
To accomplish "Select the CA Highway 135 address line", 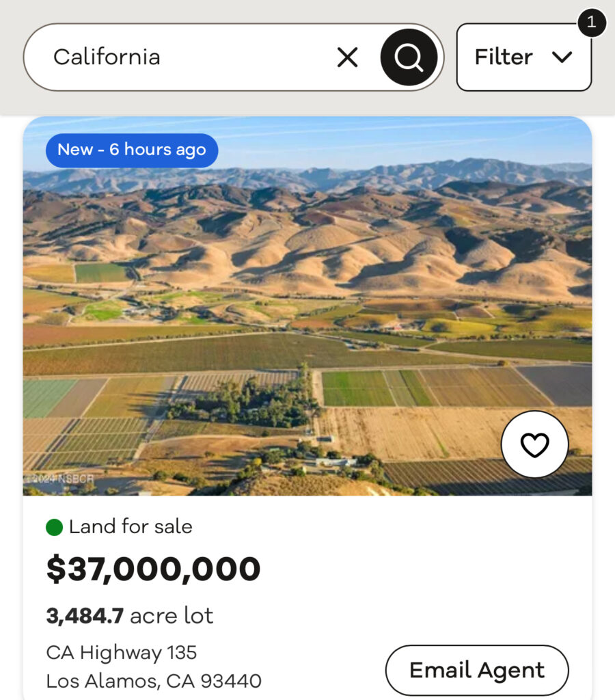I will click(122, 653).
